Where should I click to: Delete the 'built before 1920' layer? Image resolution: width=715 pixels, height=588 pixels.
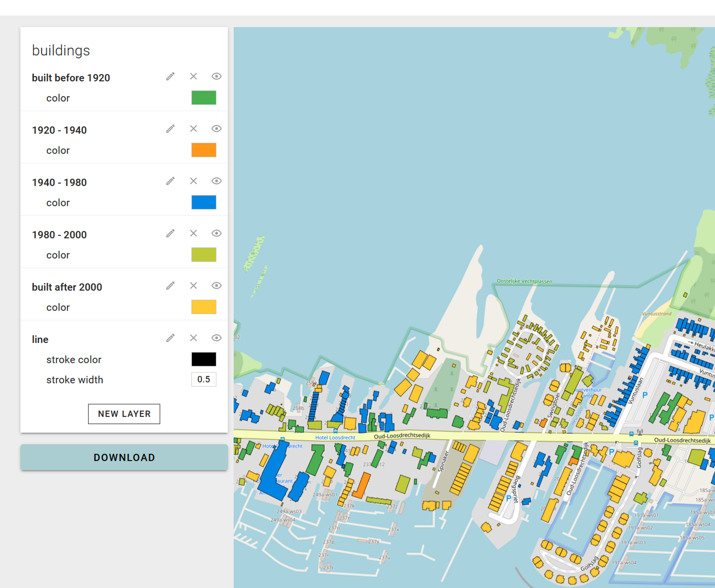[x=193, y=76]
